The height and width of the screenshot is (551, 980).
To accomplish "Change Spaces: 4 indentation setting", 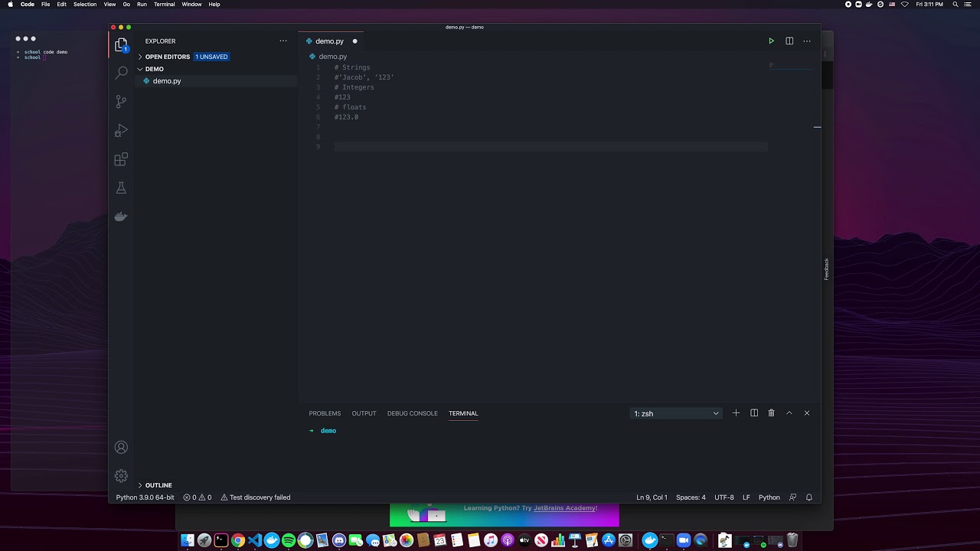I will (691, 497).
